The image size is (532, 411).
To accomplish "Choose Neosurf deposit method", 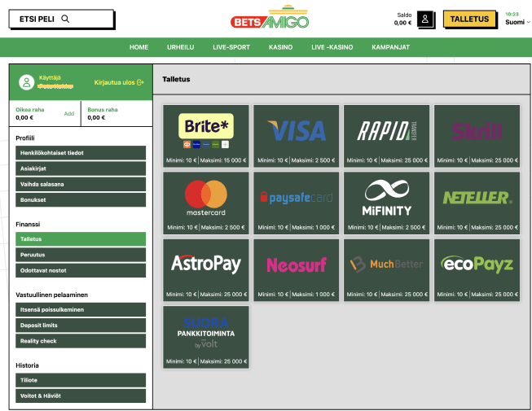I will (297, 270).
